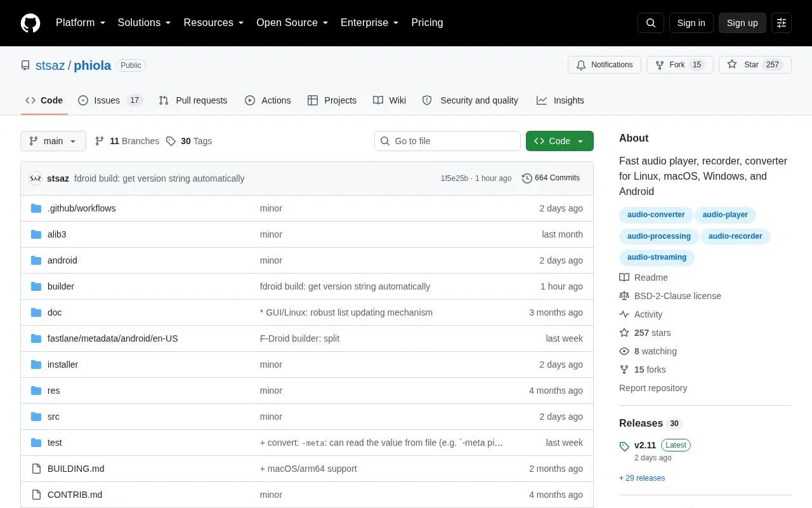
Task: Click the BUILDING.md file icon
Action: pos(36,469)
